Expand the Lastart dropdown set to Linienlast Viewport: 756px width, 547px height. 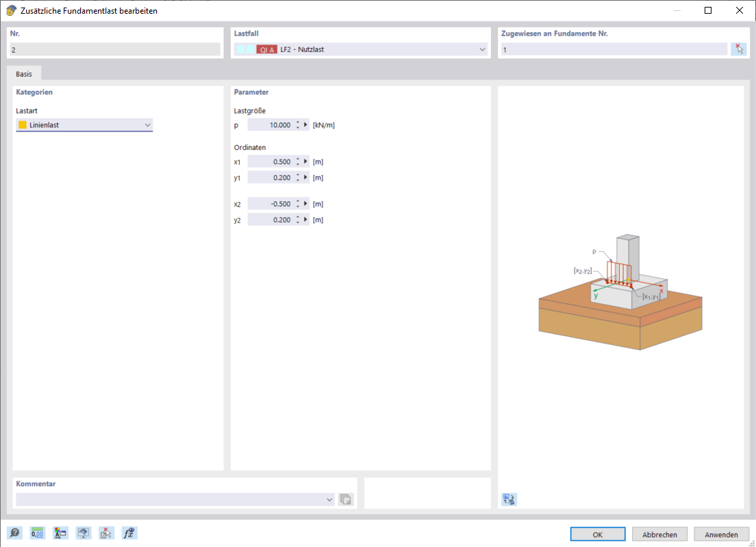point(84,125)
